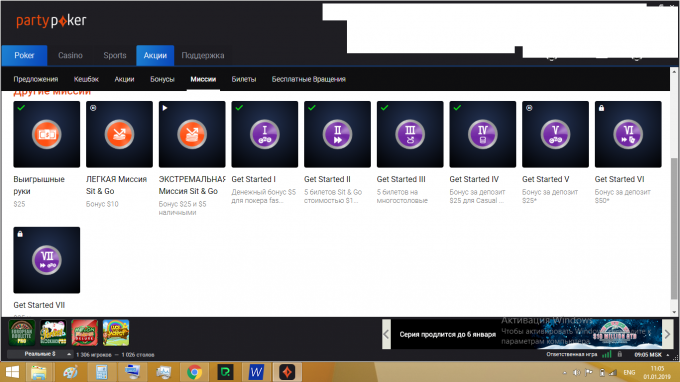Screen dimensions: 680x382
Task: Open the Бонусы submenu item
Action: (x=162, y=79)
